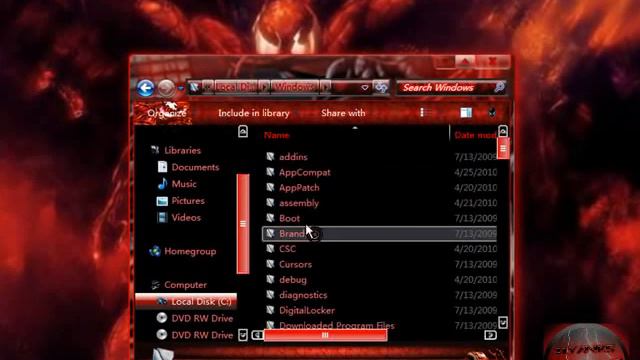The height and width of the screenshot is (360, 640).
Task: Select the addins folder
Action: point(293,157)
